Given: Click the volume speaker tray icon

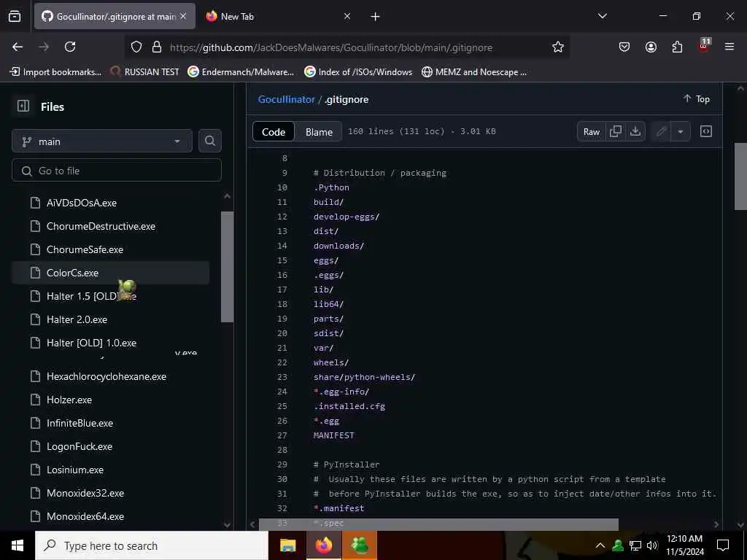Looking at the screenshot, I should click(652, 545).
